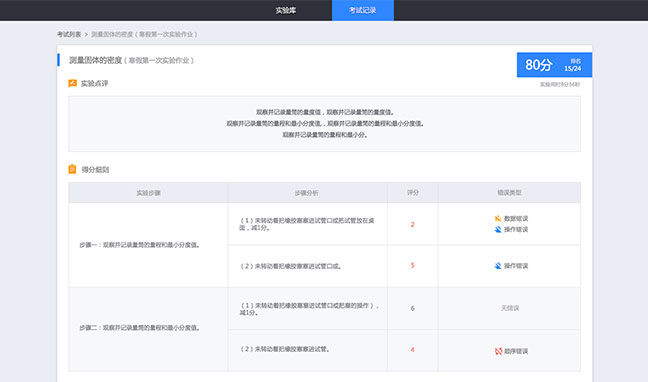This screenshot has height=382, width=648.
Task: Click the 得分细则 heading label
Action: (x=95, y=170)
